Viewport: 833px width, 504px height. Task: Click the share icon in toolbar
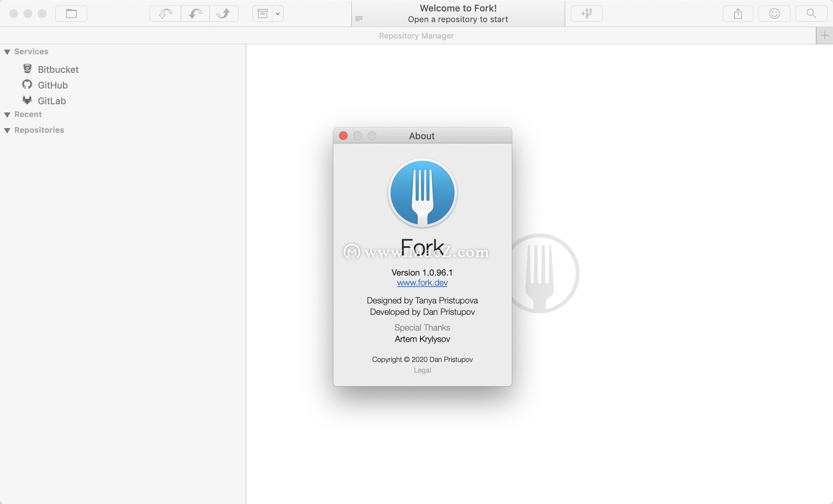point(738,13)
